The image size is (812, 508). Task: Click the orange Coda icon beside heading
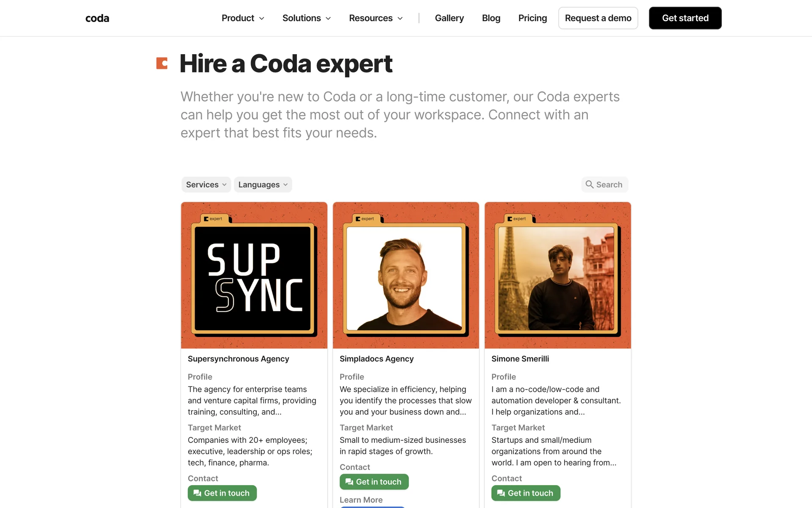162,63
